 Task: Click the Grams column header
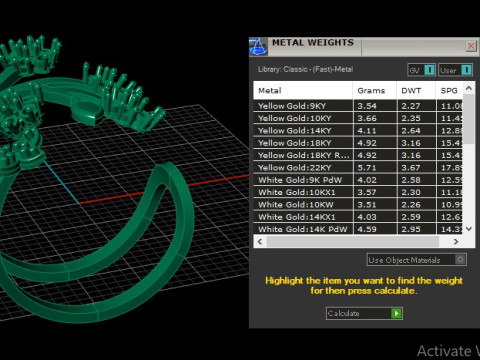click(x=375, y=90)
